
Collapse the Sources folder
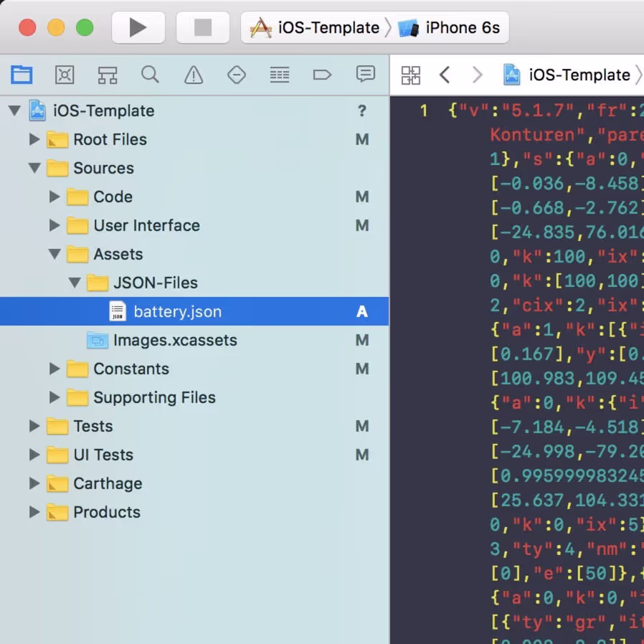34,168
